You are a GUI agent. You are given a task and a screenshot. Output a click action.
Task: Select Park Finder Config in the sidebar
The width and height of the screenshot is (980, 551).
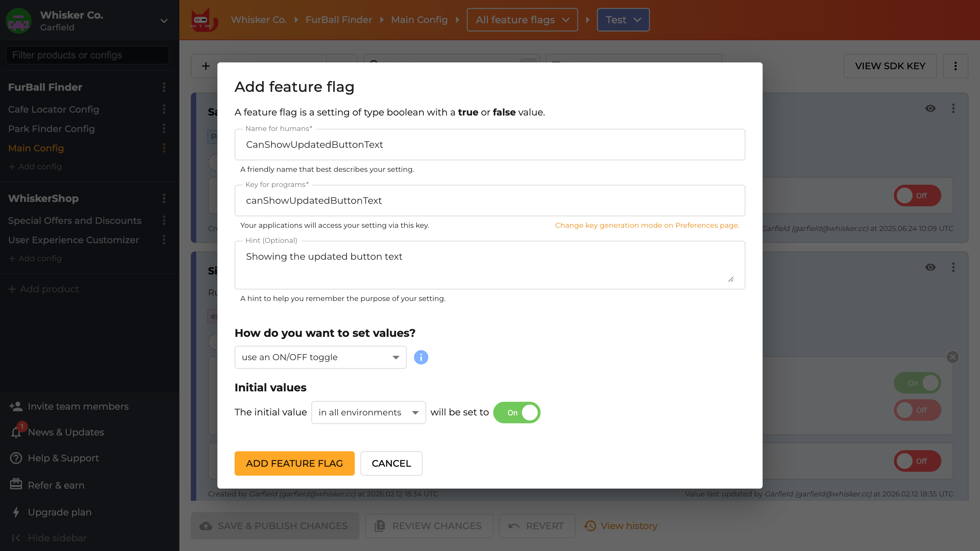tap(51, 129)
